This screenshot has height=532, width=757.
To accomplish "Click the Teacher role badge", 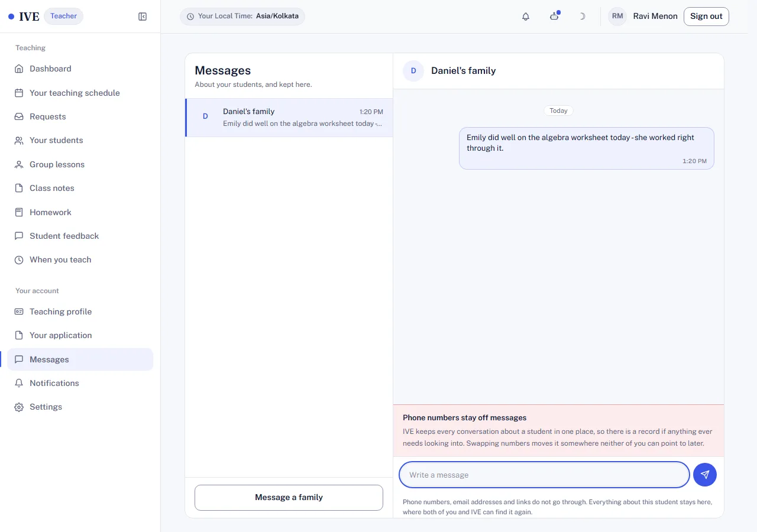I will click(63, 17).
